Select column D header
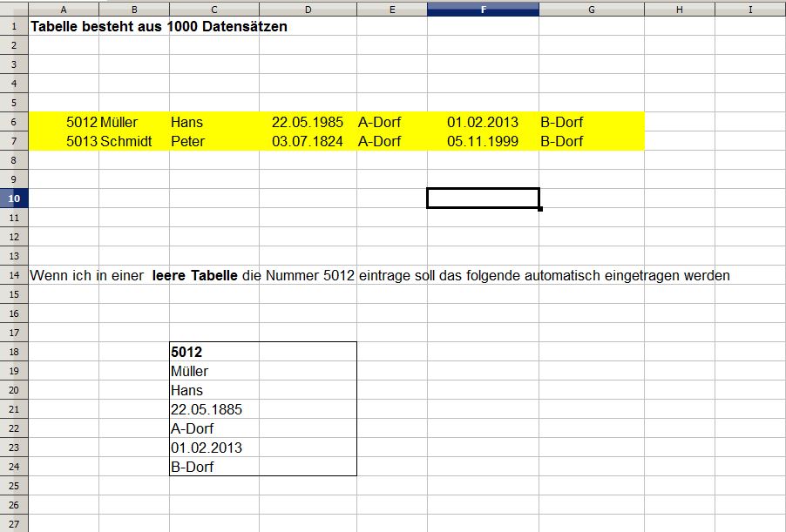 coord(308,10)
